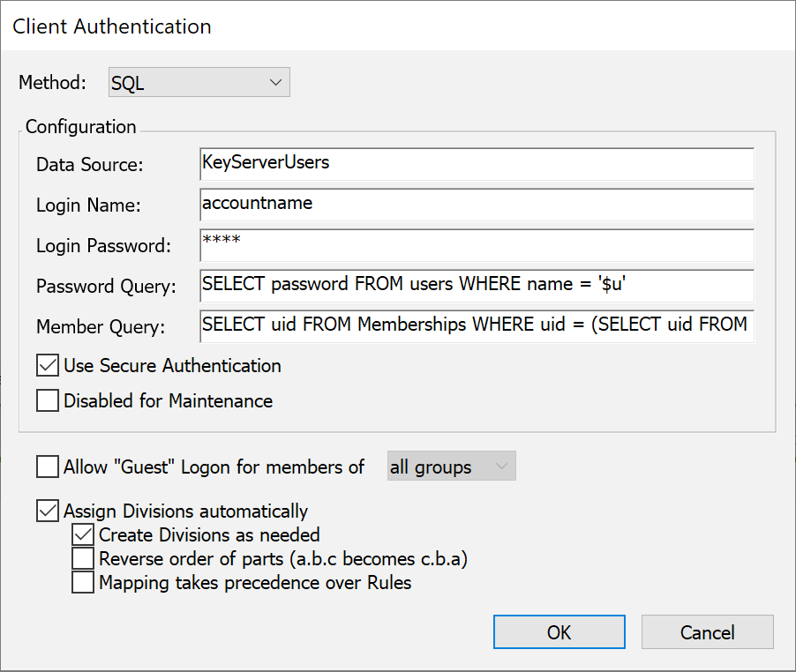Image resolution: width=796 pixels, height=672 pixels.
Task: Cancel the Client Authentication dialog
Action: coord(707,632)
